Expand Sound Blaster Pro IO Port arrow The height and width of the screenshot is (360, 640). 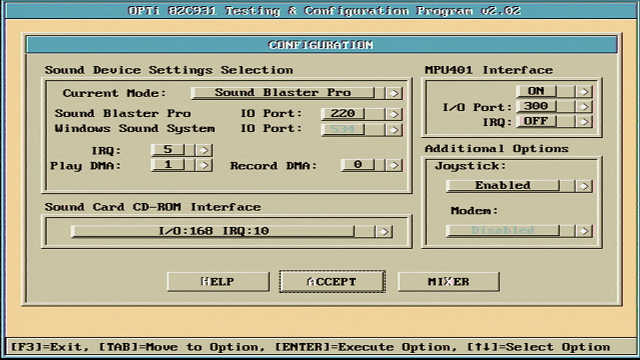[394, 114]
